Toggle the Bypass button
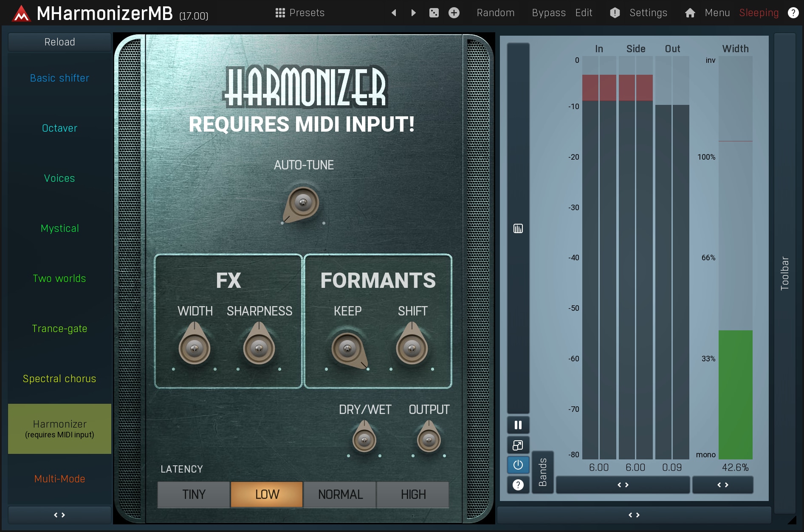 pyautogui.click(x=548, y=13)
